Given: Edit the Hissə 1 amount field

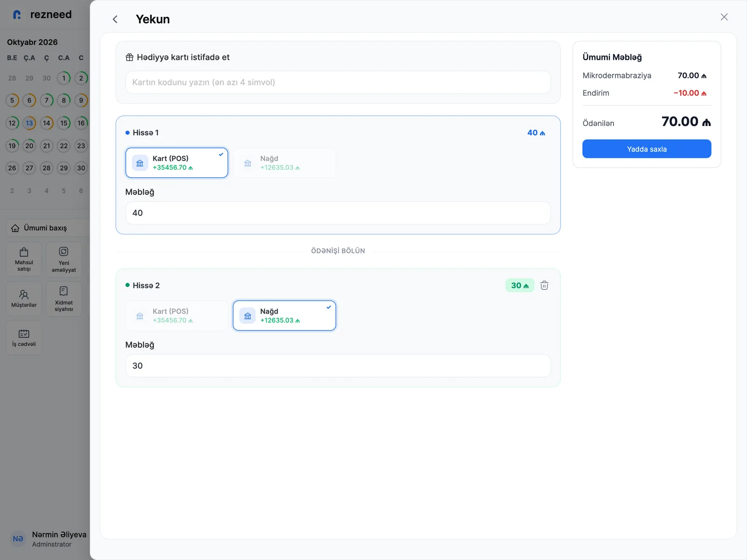Looking at the screenshot, I should [338, 213].
